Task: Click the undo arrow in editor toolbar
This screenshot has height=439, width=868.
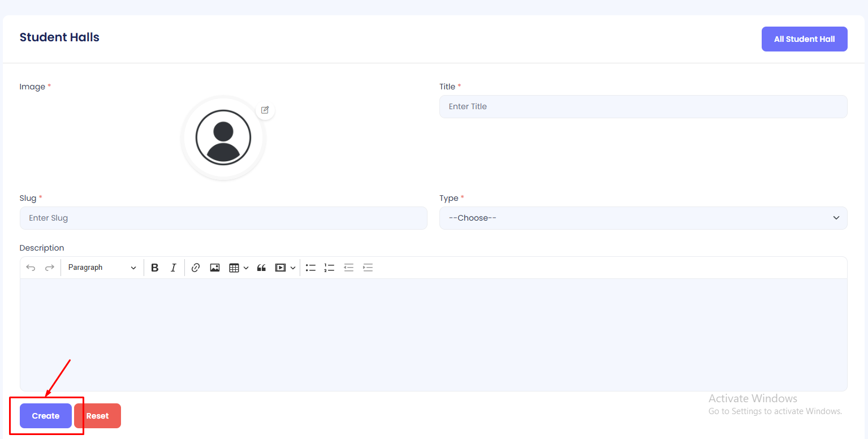Action: [31, 268]
